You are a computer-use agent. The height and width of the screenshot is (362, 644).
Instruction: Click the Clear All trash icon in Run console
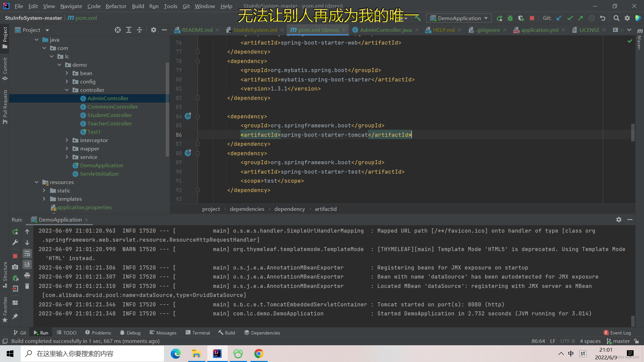pyautogui.click(x=27, y=286)
